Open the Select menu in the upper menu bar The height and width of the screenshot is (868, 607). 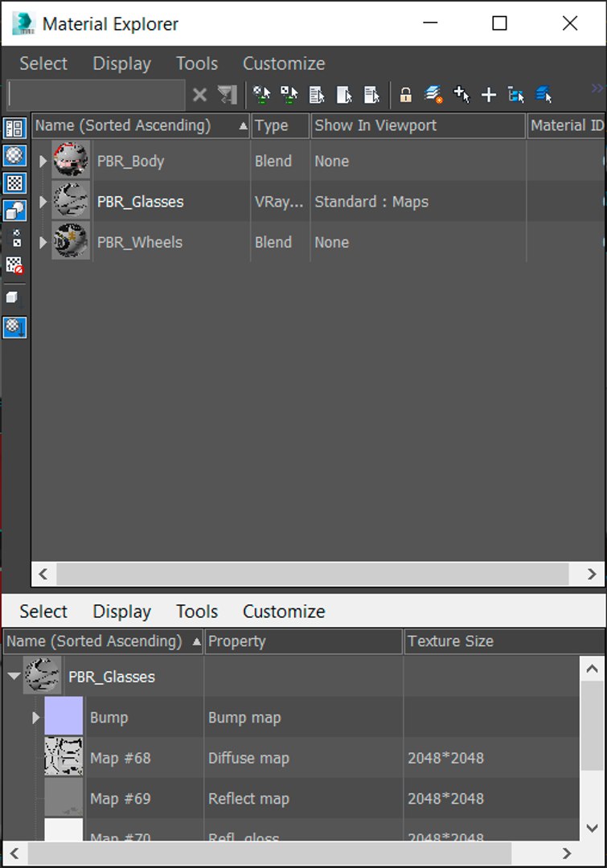(43, 63)
